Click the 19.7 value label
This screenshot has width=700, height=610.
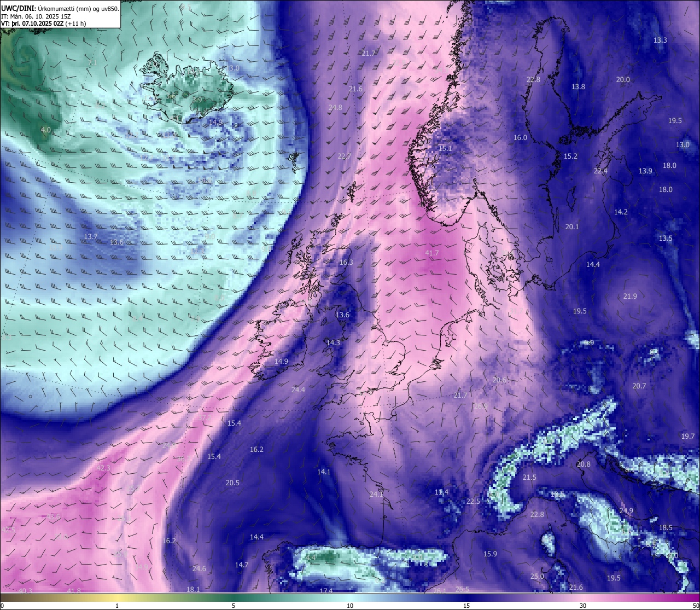688,436
